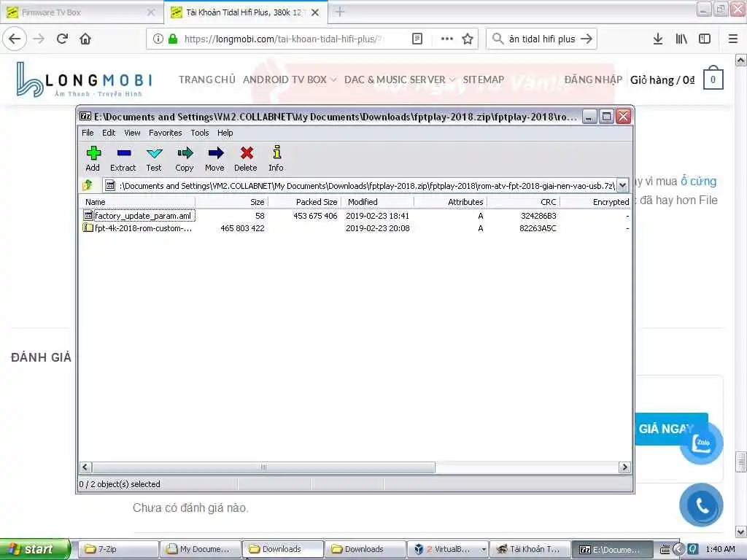Click the LONGMOBI logo

coord(84,79)
